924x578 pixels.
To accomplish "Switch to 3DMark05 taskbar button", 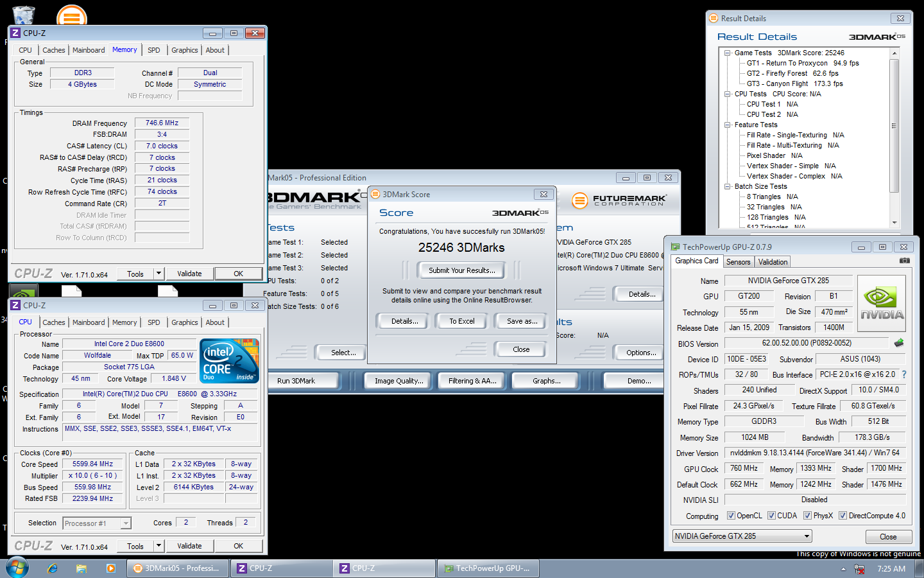I will (x=178, y=568).
